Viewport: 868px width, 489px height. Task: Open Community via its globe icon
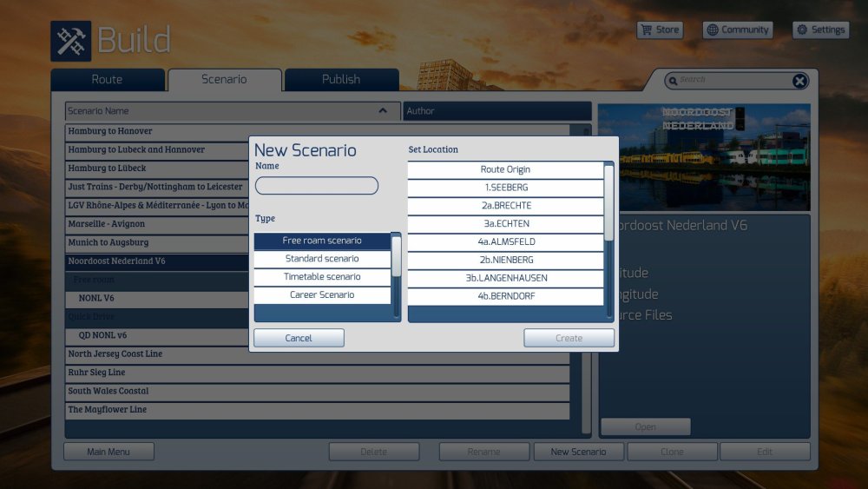coord(713,30)
